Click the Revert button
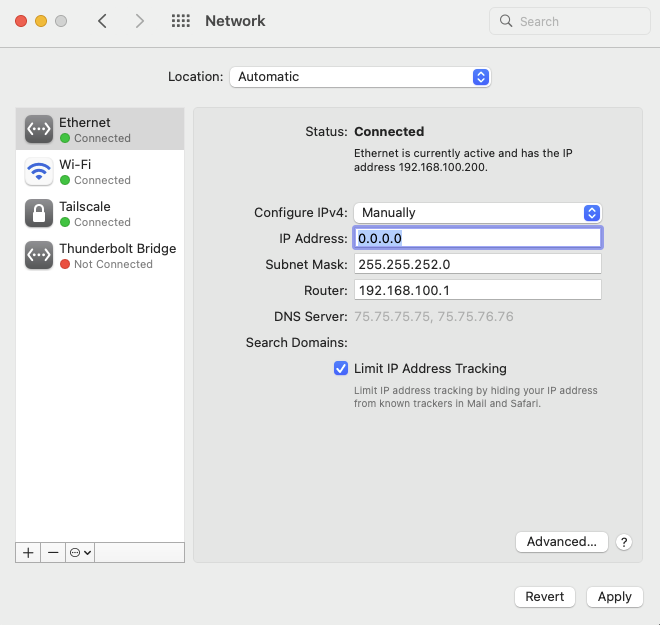 click(x=545, y=597)
